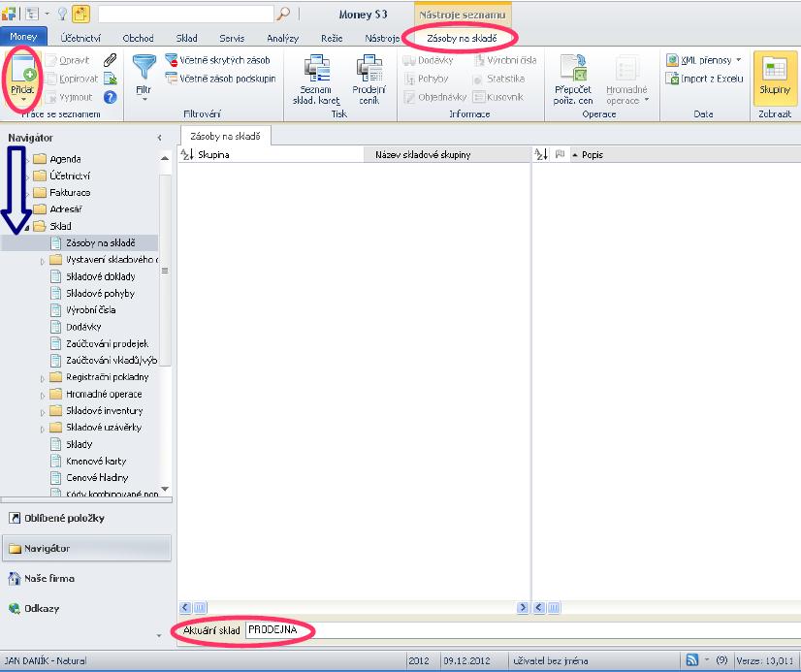
Task: Expand the Hromadné operace tree folder arrow
Action: point(43,396)
